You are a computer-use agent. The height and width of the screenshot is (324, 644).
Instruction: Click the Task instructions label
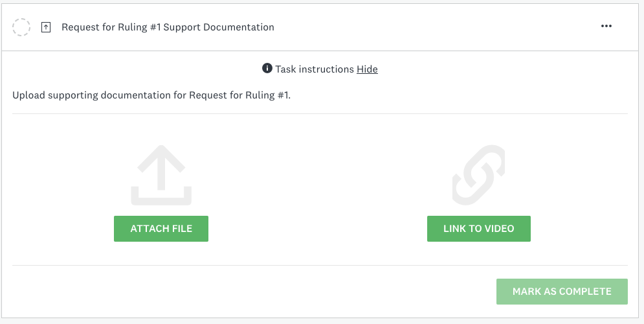tap(315, 69)
